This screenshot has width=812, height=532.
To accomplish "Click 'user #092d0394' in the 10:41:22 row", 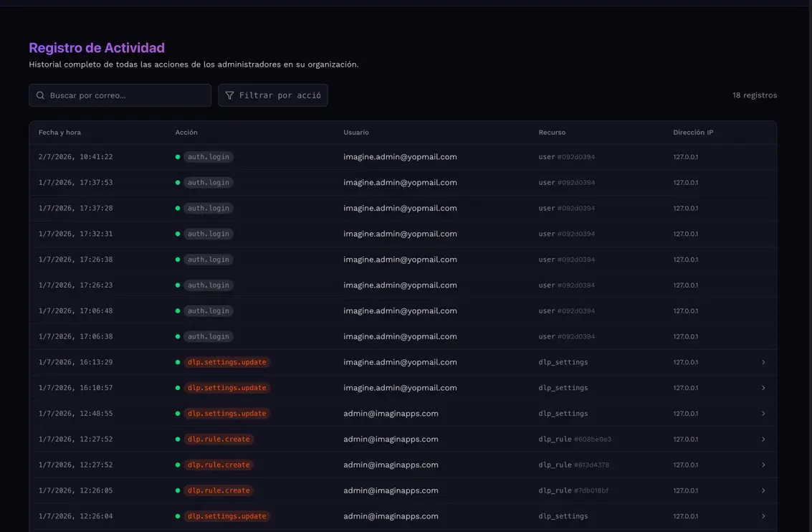I will (566, 157).
